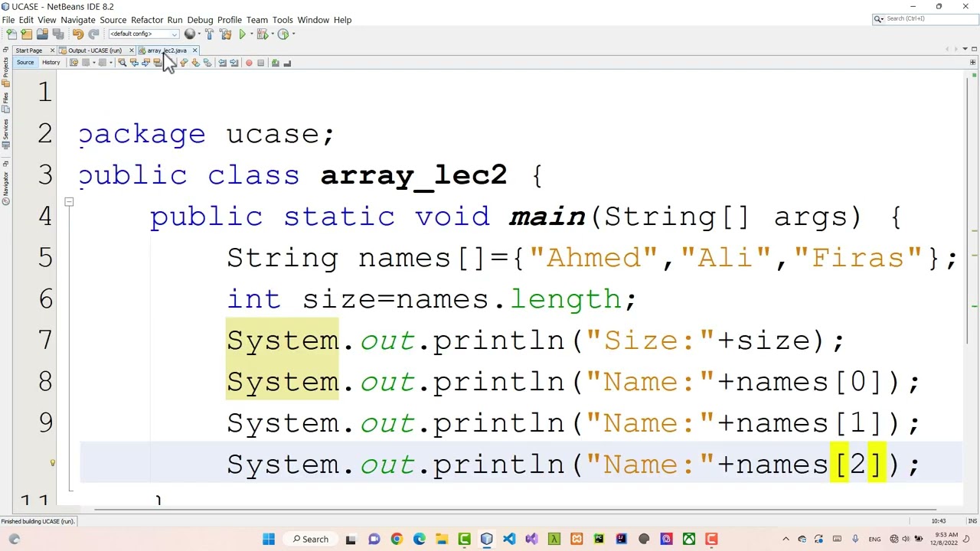
Task: Toggle Highlight Search in editor toolbar
Action: point(158,63)
